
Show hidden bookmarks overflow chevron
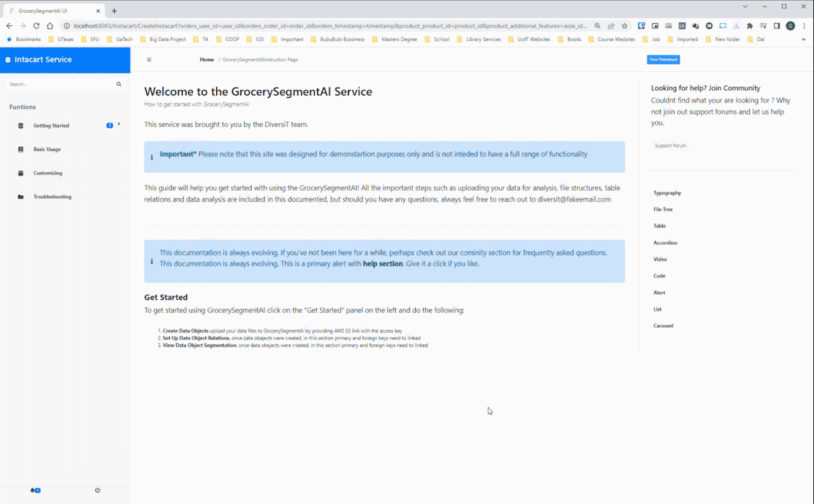click(804, 39)
